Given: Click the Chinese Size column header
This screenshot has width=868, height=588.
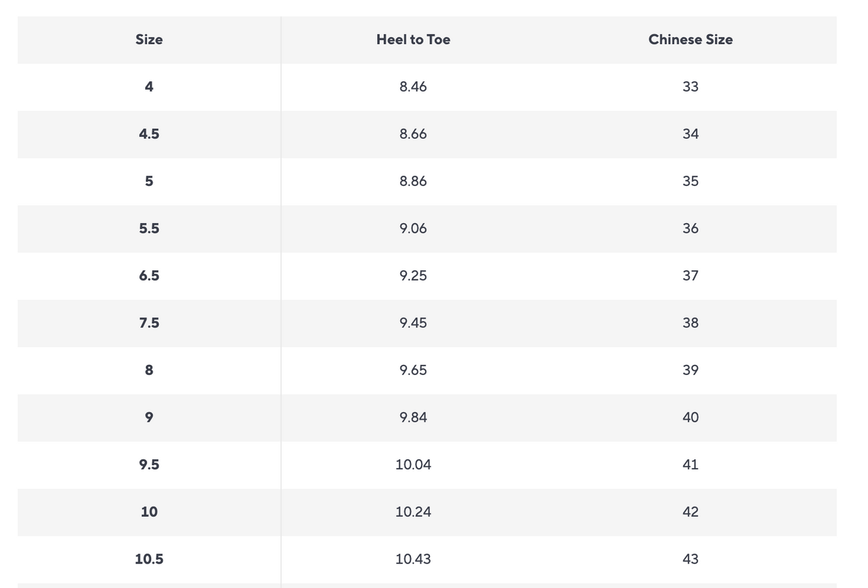Looking at the screenshot, I should [x=690, y=39].
